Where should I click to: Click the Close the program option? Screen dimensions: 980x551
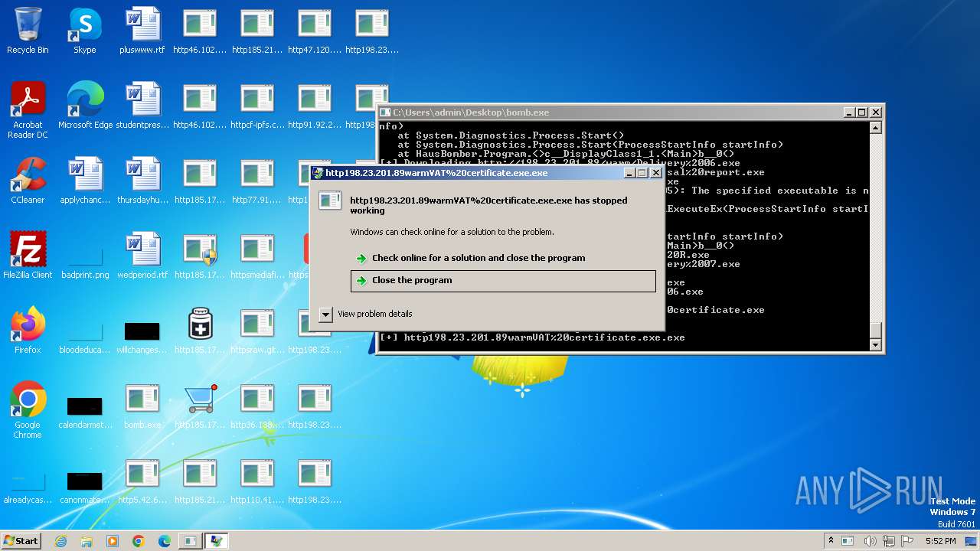[503, 281]
